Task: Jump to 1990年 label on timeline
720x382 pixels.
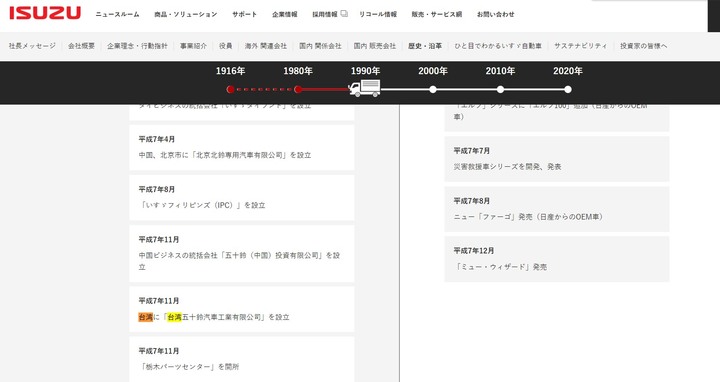Action: (366, 71)
